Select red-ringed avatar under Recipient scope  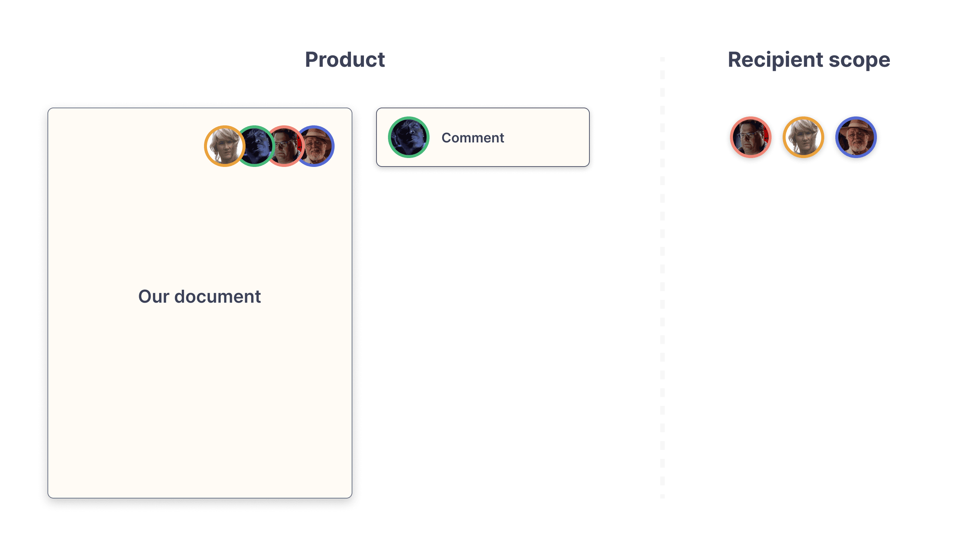coord(750,137)
